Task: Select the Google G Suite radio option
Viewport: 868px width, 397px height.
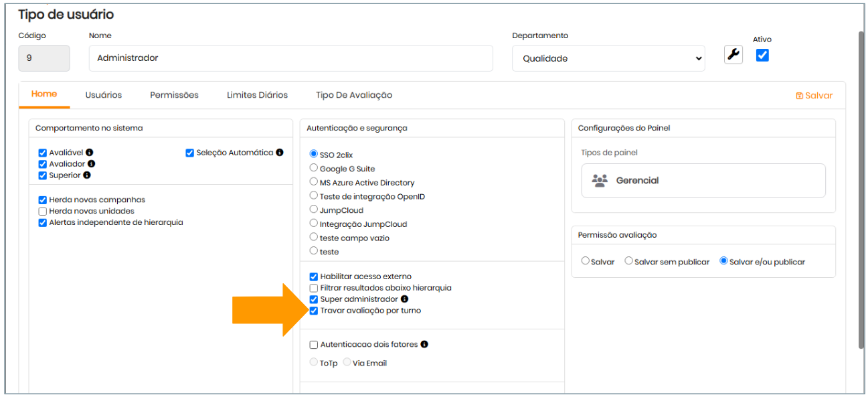Action: click(314, 169)
